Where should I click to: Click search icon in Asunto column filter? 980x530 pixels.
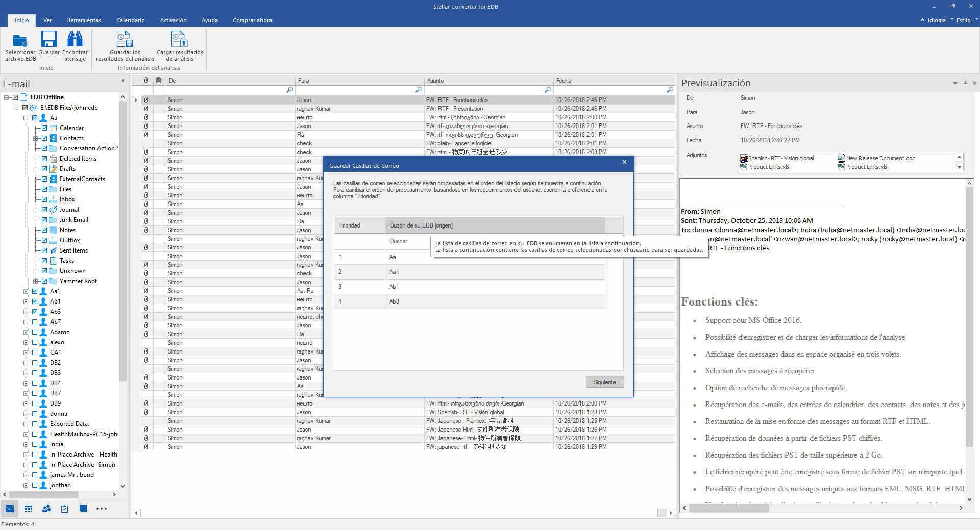548,90
